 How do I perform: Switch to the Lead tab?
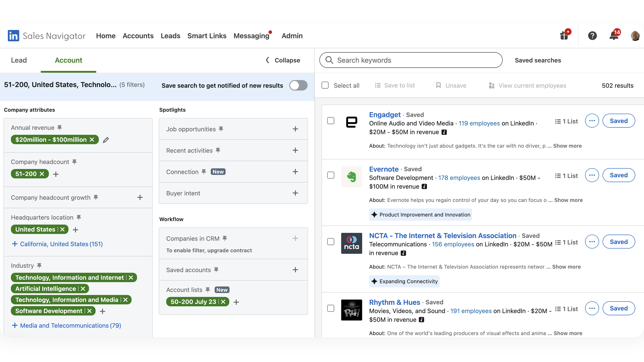(x=19, y=60)
